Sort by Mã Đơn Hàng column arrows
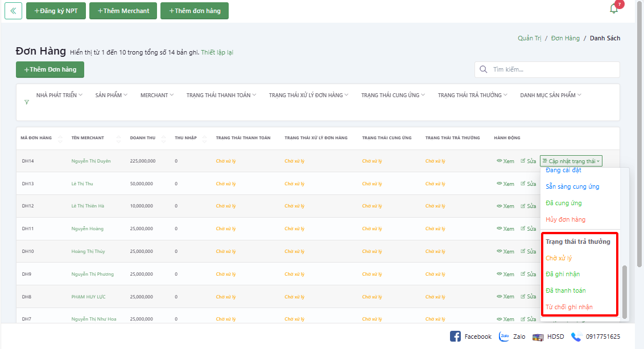Viewport: 644px width, 349px height. tap(60, 138)
